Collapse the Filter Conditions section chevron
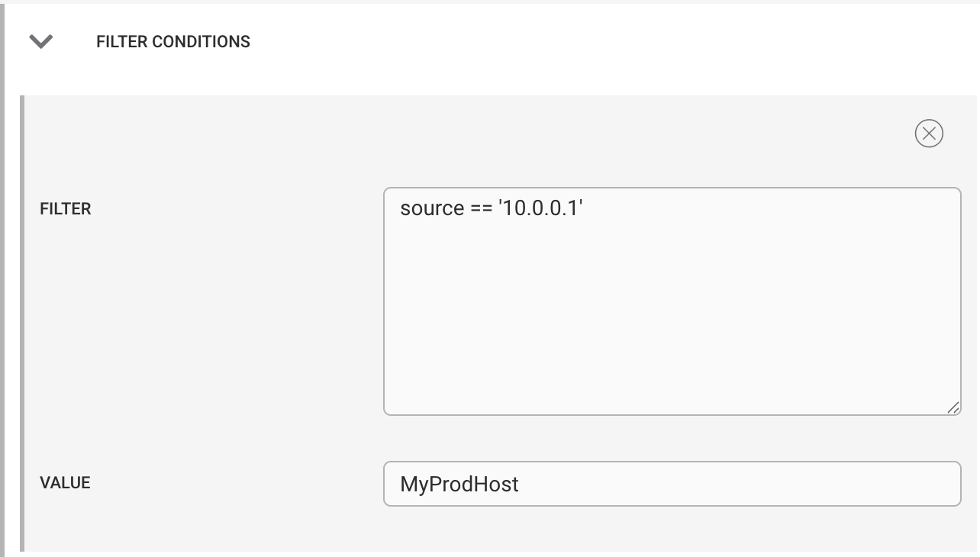The height and width of the screenshot is (557, 980). [x=41, y=42]
